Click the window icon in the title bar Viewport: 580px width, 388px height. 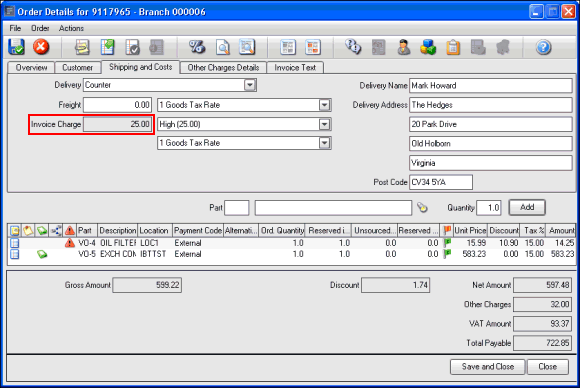tap(9, 11)
